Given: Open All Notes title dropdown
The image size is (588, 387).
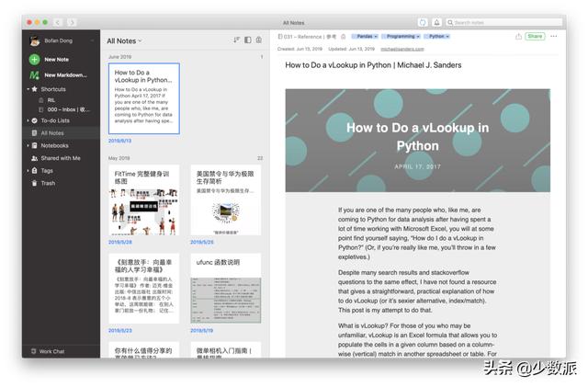Looking at the screenshot, I should point(124,41).
